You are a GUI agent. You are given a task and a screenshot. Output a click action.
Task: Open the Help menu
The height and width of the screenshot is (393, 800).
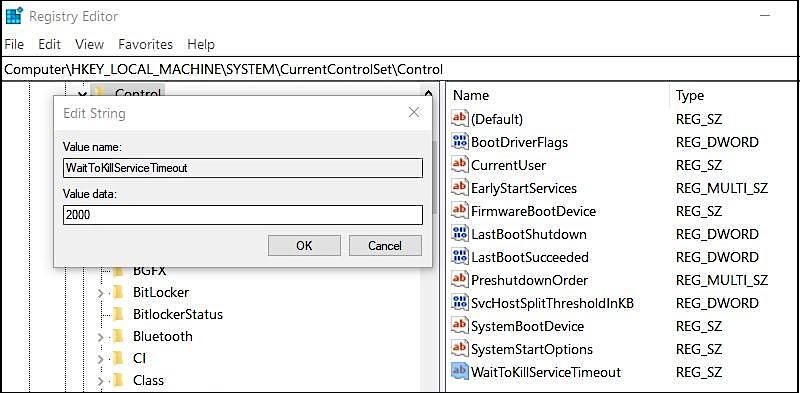point(201,44)
